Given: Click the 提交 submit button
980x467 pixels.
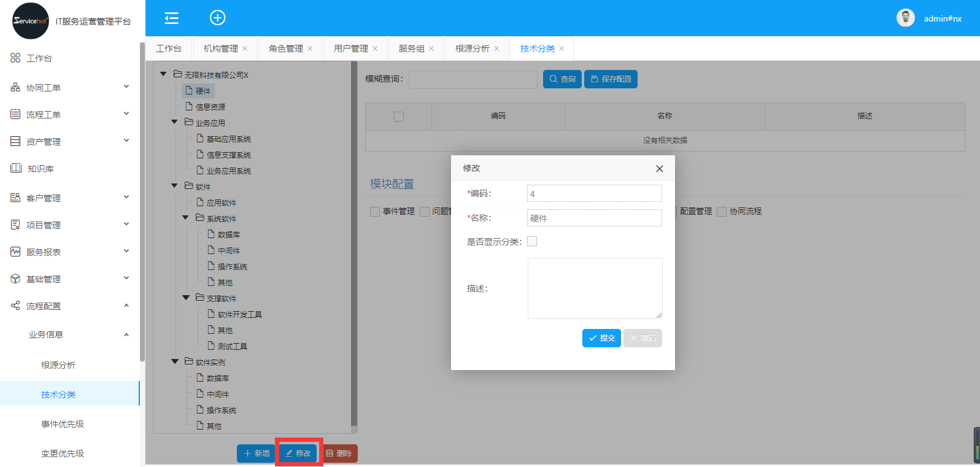Looking at the screenshot, I should (601, 338).
